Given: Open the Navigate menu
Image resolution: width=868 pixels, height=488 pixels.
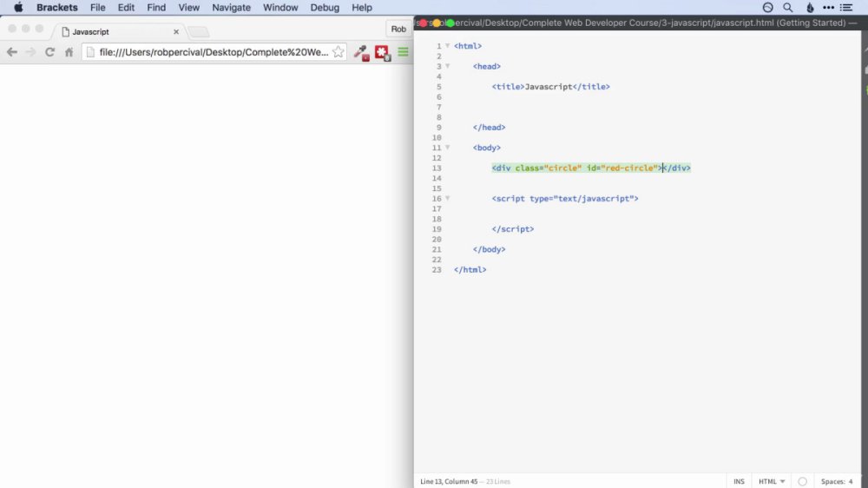Looking at the screenshot, I should point(232,8).
